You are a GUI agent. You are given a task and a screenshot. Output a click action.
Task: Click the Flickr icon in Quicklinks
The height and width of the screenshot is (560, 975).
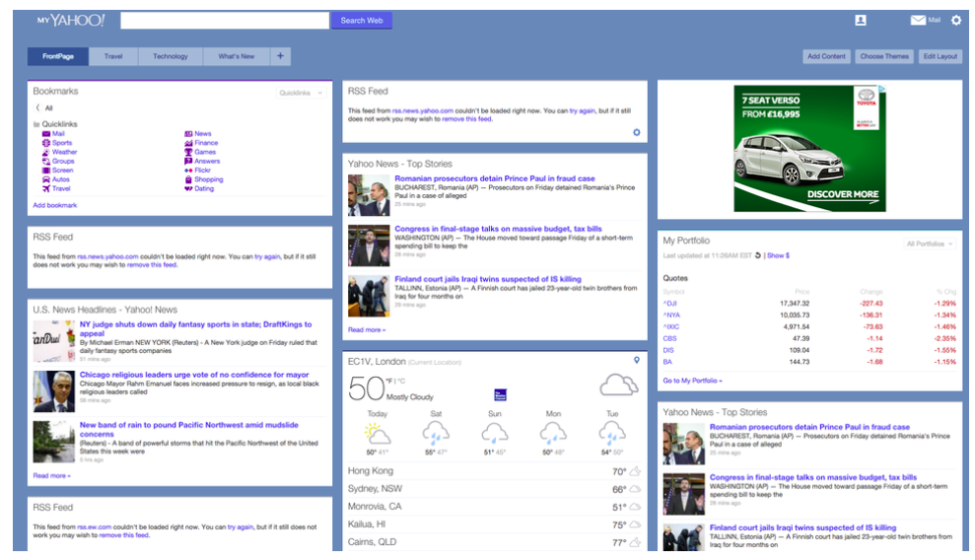[187, 171]
